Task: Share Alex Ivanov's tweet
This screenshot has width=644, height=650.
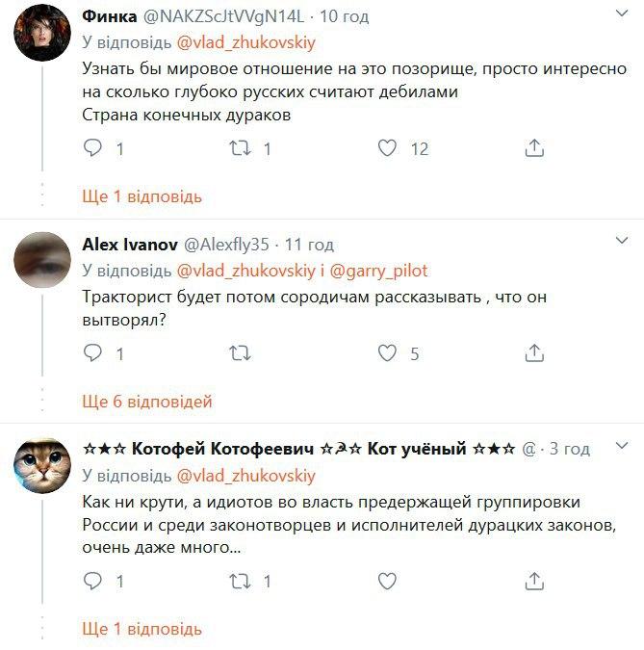Action: (535, 353)
